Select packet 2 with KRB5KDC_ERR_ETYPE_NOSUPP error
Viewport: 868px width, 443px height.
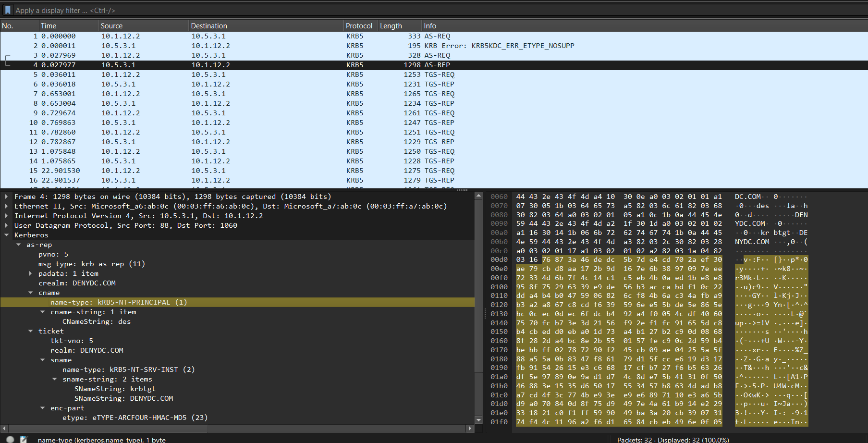click(x=434, y=46)
